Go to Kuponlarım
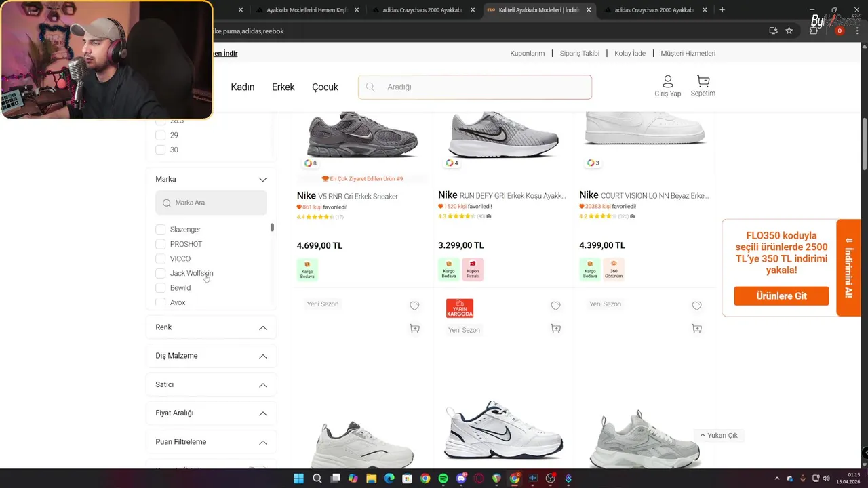 (528, 53)
